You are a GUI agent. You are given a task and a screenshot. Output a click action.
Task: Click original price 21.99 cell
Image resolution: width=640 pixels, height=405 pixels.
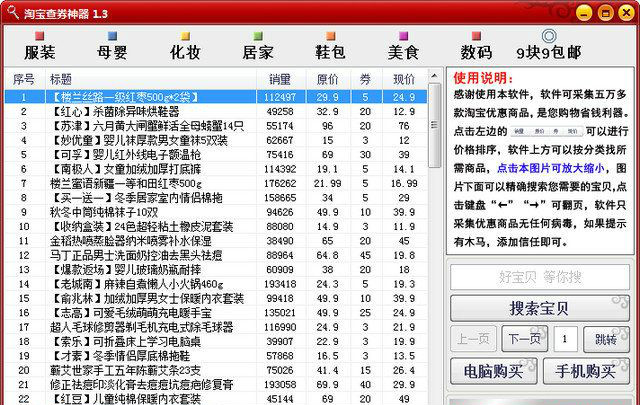click(x=328, y=183)
